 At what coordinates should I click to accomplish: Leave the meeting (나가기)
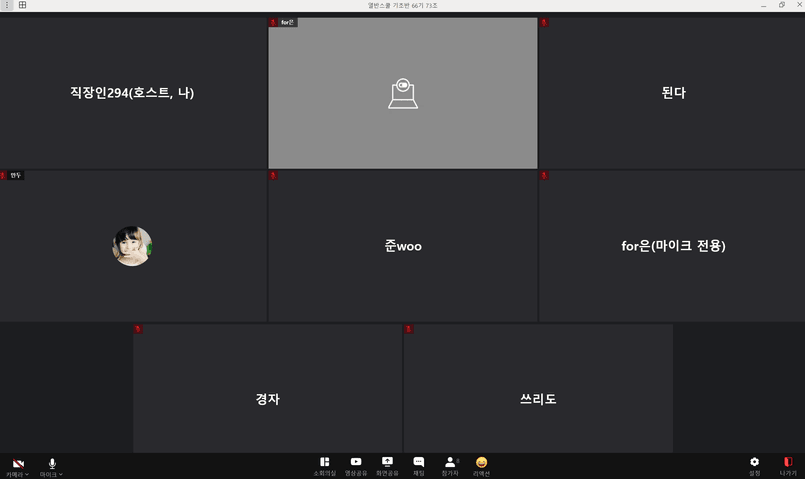click(x=788, y=464)
